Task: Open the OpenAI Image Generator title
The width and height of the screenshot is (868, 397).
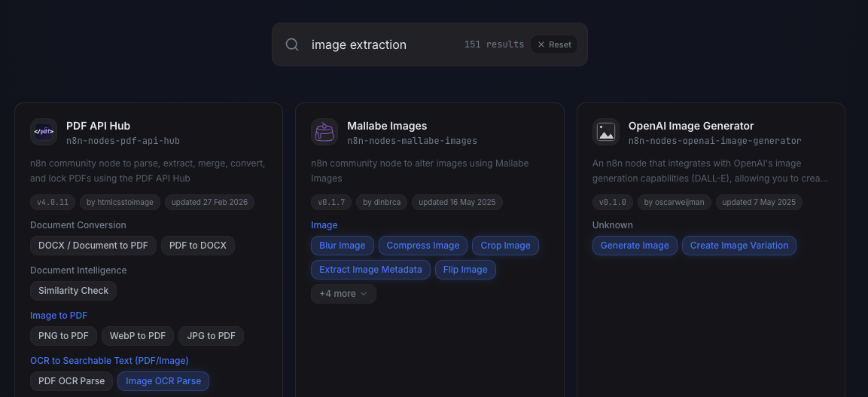Action: [x=691, y=127]
